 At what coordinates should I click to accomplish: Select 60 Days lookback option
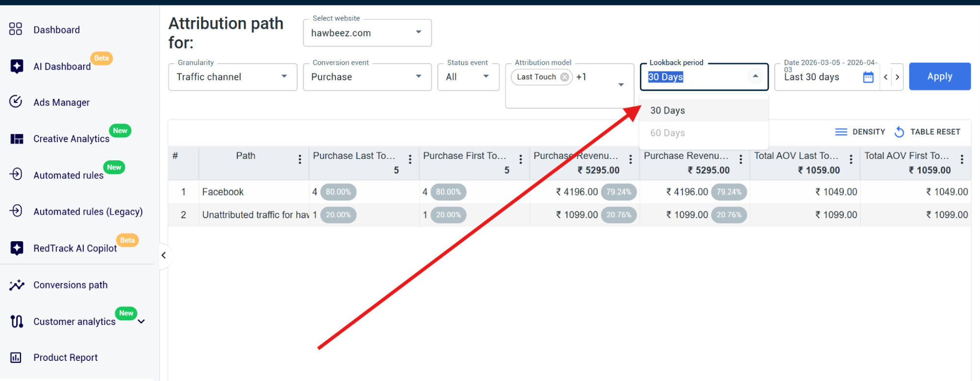tap(704, 133)
